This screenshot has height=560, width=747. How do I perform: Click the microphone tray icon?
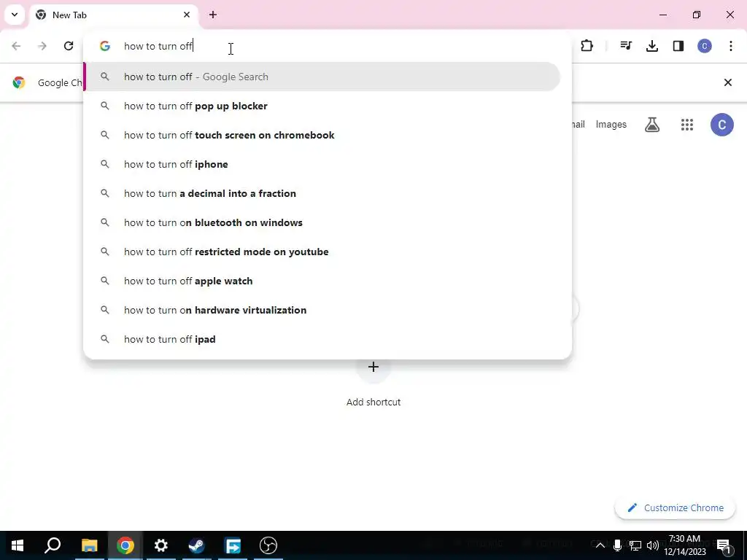(617, 545)
